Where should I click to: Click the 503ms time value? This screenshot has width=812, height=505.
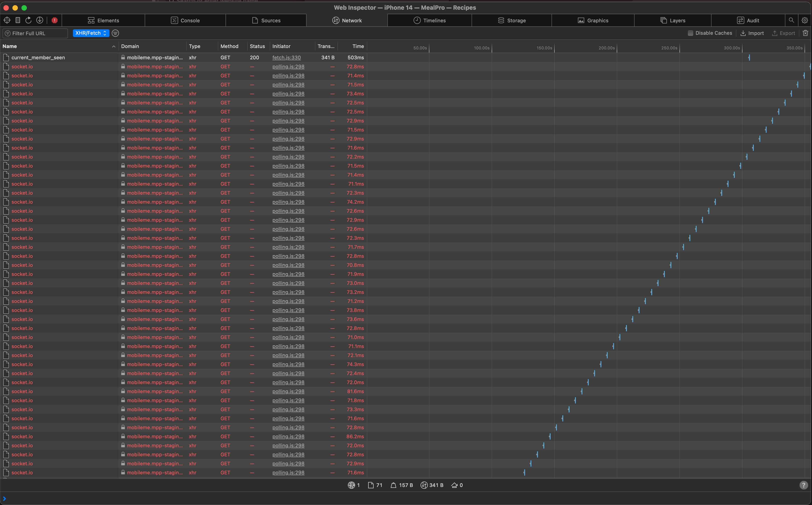click(356, 58)
